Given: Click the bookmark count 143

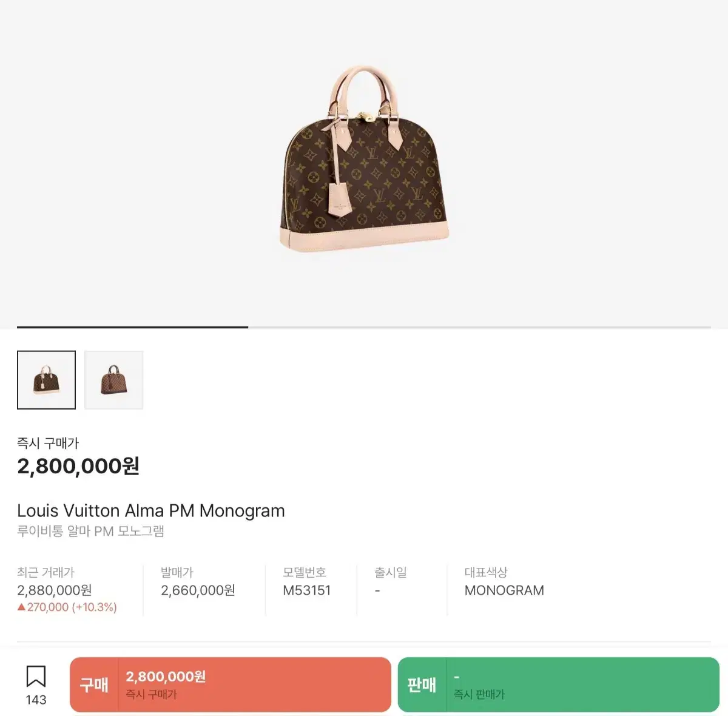Looking at the screenshot, I should [36, 700].
